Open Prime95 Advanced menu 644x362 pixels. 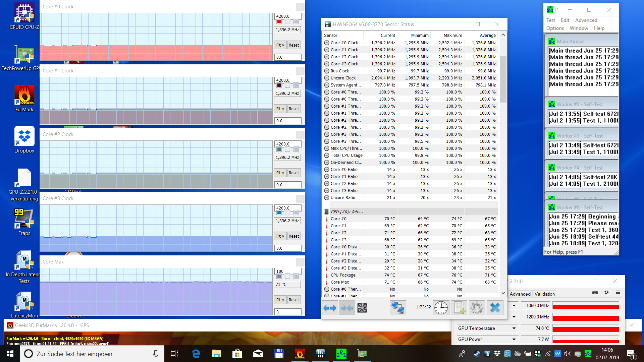(x=586, y=20)
